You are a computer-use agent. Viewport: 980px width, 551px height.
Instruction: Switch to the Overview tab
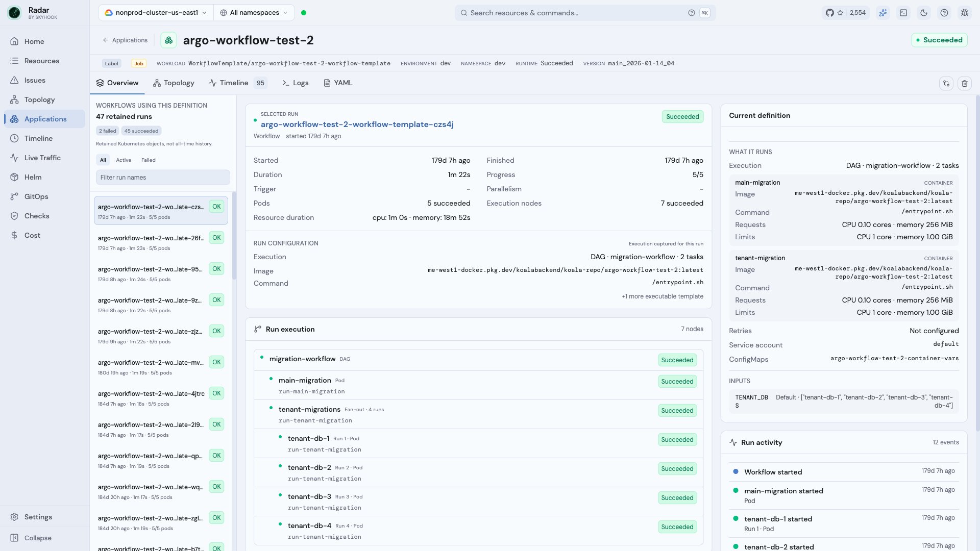[117, 83]
